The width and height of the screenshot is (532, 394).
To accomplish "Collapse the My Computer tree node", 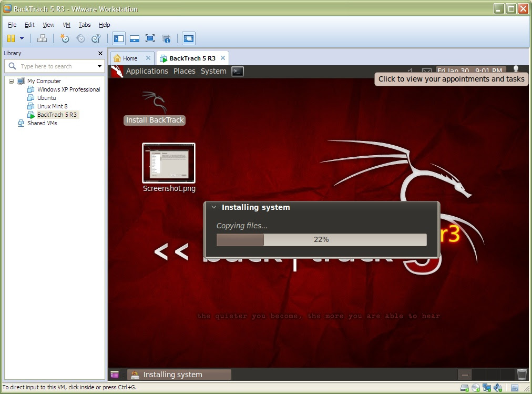I will point(11,81).
